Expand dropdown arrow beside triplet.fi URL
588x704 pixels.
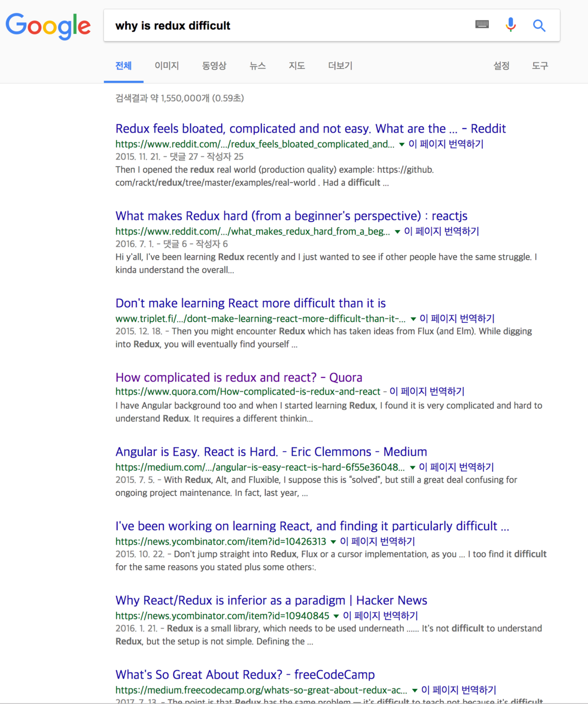(413, 319)
